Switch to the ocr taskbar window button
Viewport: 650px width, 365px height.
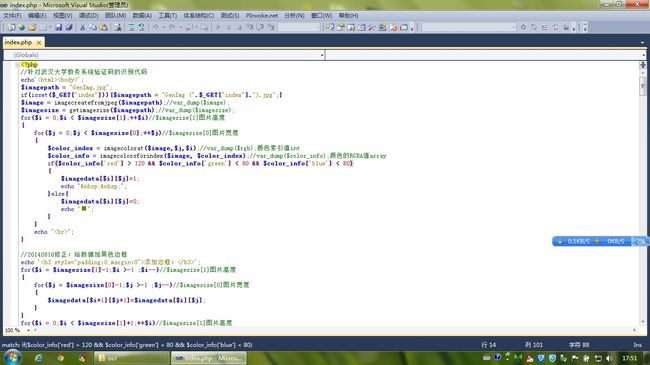(132, 358)
